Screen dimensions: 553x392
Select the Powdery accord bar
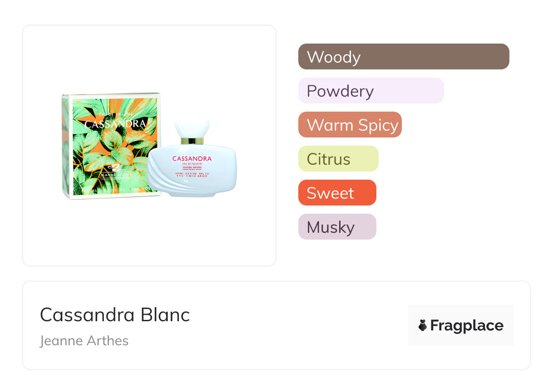(370, 91)
